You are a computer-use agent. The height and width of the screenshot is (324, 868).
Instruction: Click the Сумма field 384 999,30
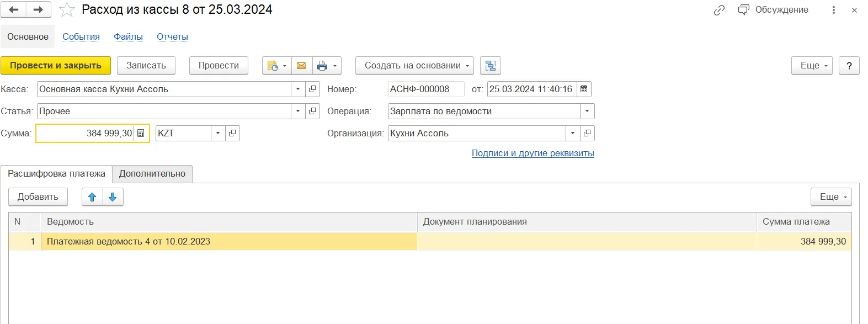point(86,133)
